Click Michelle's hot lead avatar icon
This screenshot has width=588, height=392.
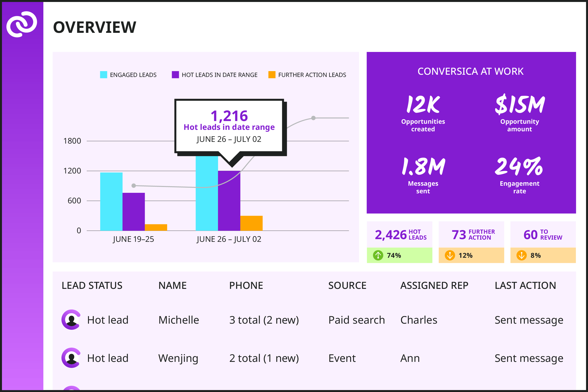pyautogui.click(x=71, y=320)
